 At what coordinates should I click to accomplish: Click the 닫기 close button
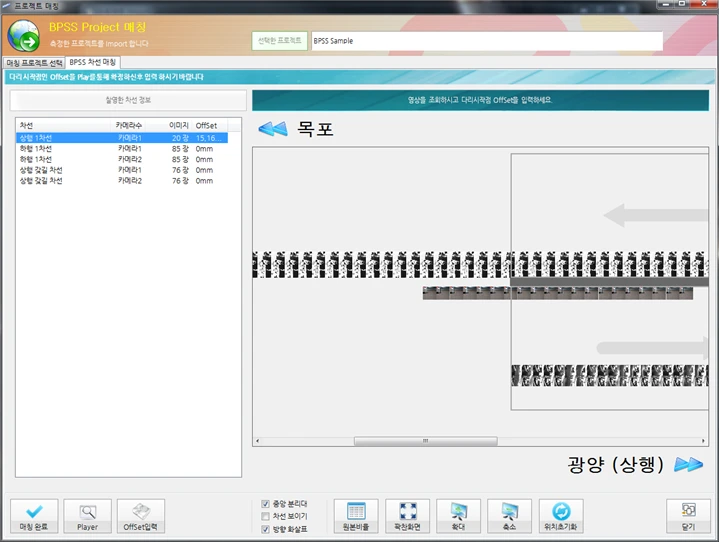coord(688,516)
